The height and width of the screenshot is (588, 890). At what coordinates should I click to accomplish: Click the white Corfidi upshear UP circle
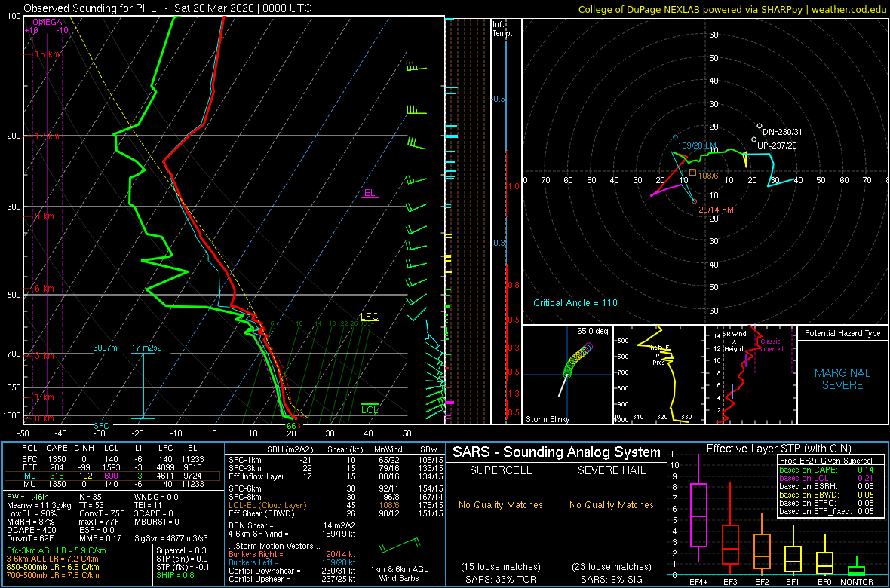point(753,139)
